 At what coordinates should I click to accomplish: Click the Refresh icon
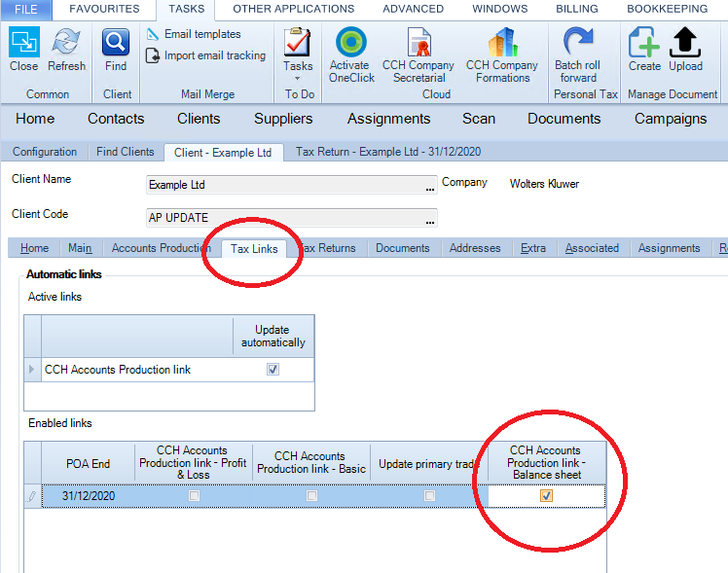(66, 42)
